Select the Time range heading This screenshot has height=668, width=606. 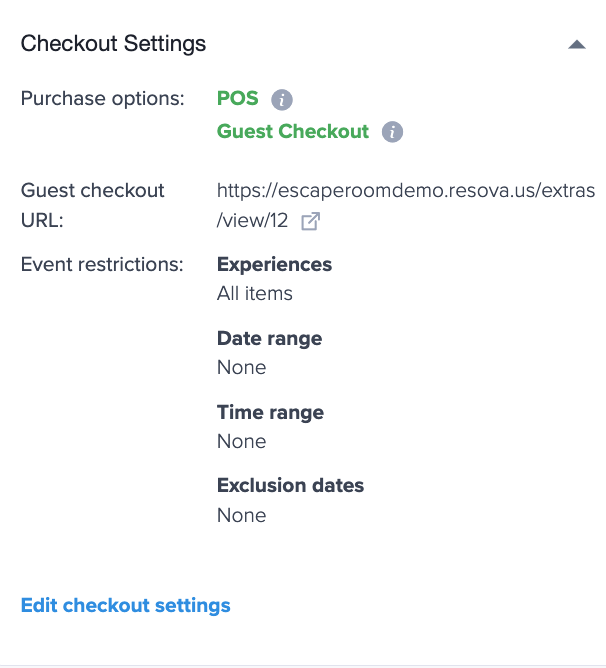tap(270, 412)
